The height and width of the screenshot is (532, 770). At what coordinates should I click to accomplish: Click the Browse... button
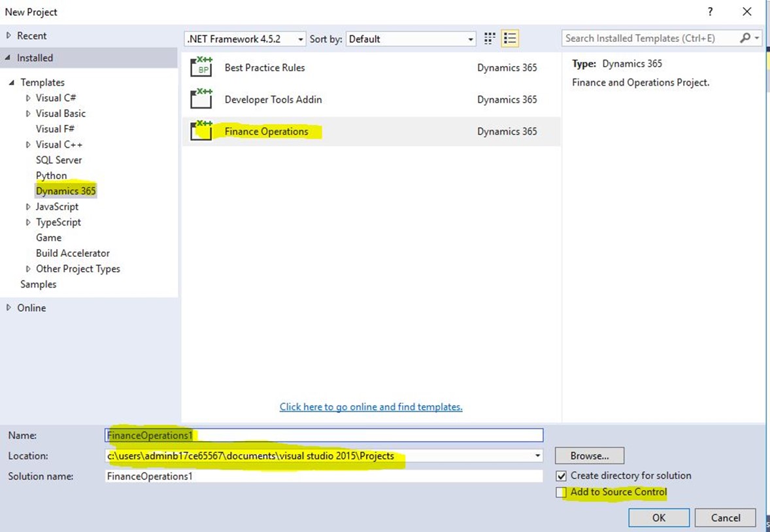589,456
